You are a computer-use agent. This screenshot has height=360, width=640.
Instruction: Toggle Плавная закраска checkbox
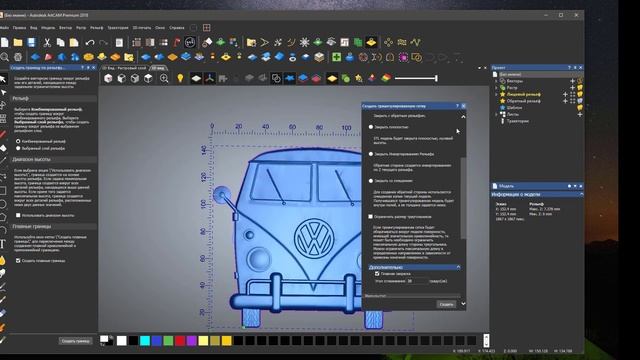click(377, 274)
